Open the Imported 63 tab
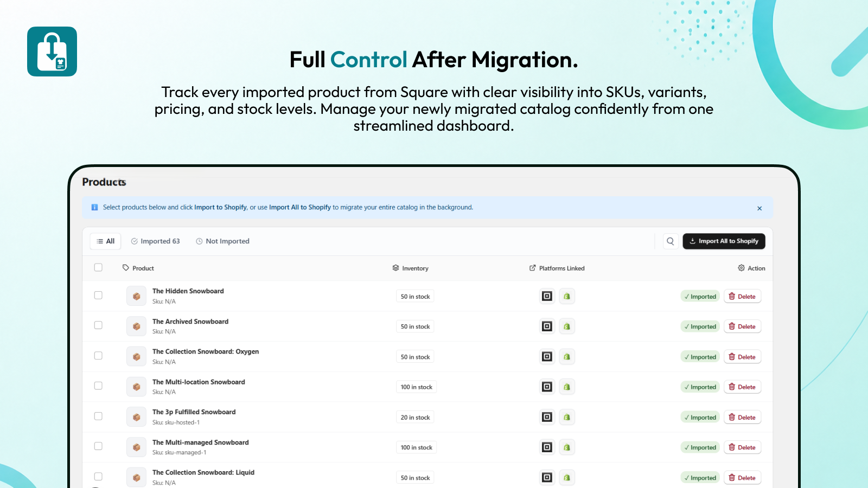This screenshot has width=868, height=488. point(155,241)
